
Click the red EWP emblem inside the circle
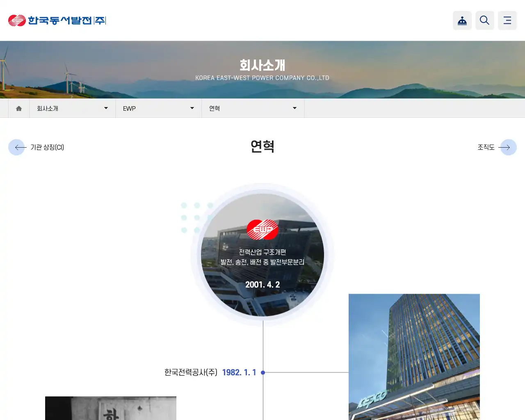click(x=262, y=230)
